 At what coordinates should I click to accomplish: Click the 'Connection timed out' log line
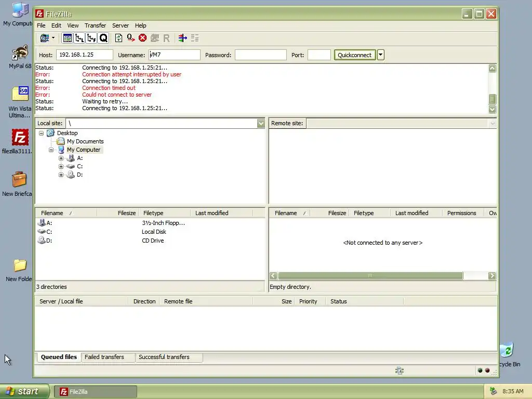[x=109, y=88]
